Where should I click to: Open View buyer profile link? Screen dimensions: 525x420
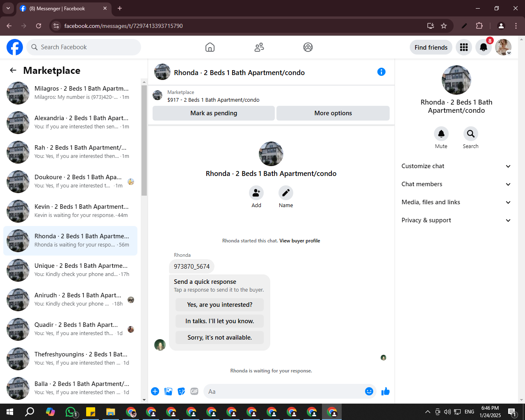[x=300, y=241]
